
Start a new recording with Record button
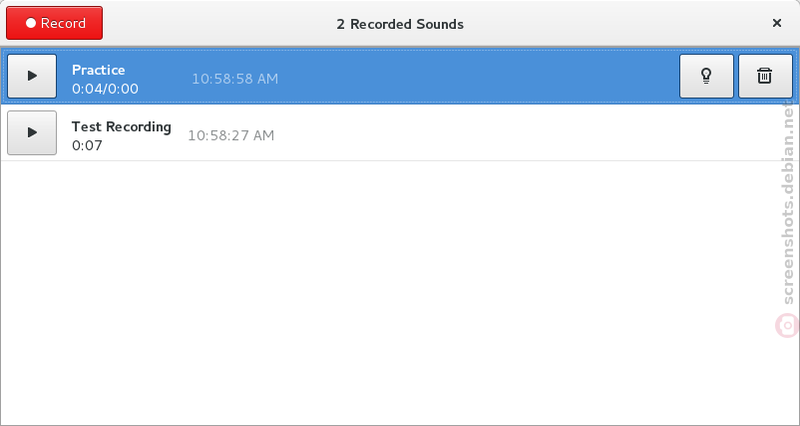coord(55,23)
